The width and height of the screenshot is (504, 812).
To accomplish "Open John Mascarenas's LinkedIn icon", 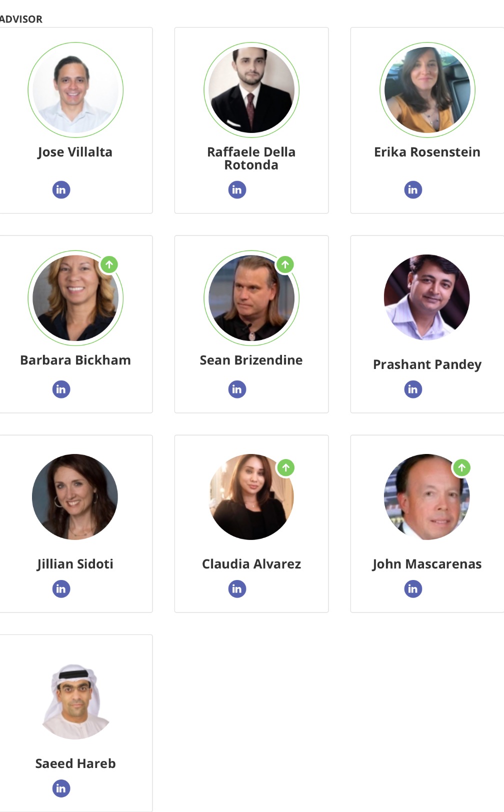I will point(413,588).
